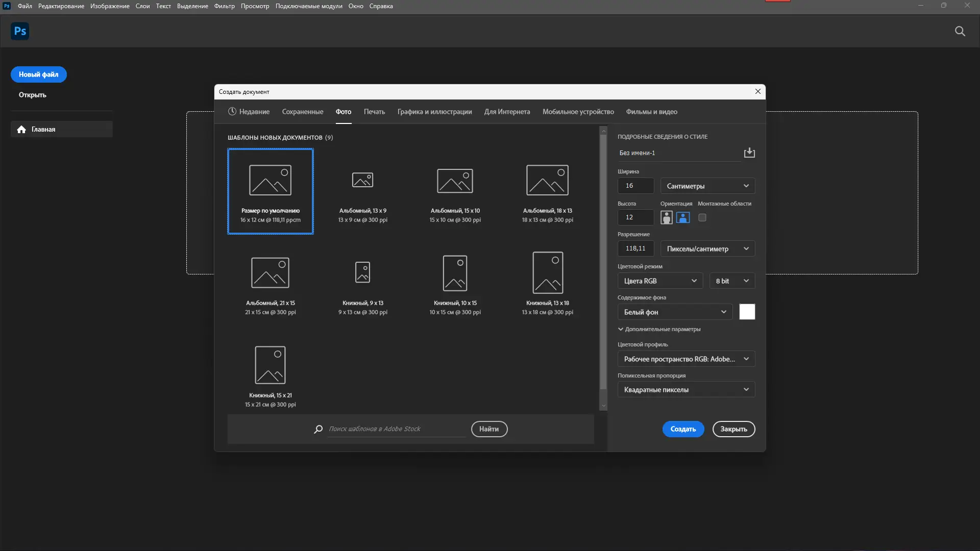
Task: Click the clock icon on Недавние tab
Action: click(x=232, y=112)
